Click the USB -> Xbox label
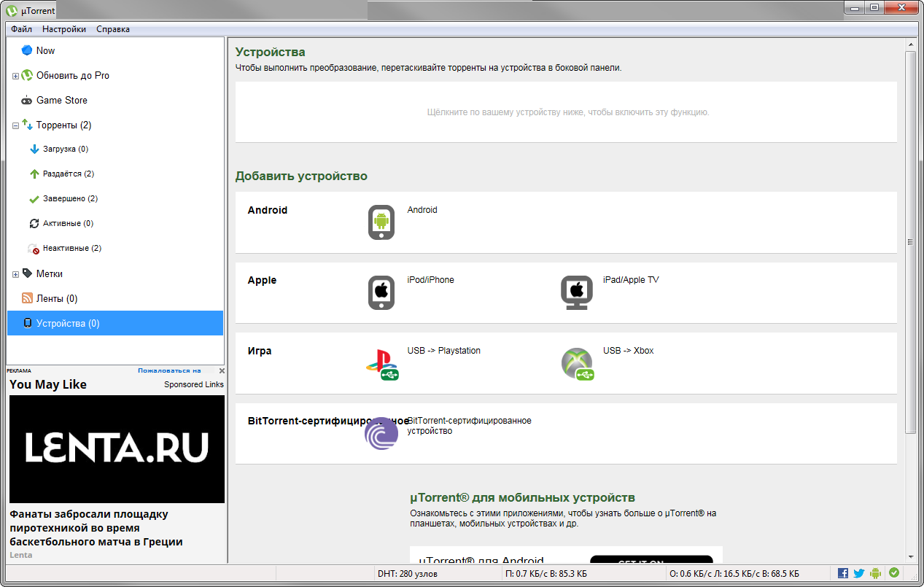Viewport: 924px width, 587px height. [x=628, y=351]
